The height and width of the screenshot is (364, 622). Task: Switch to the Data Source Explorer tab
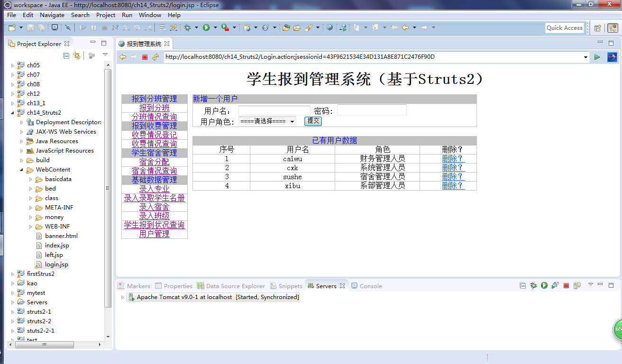(x=231, y=286)
